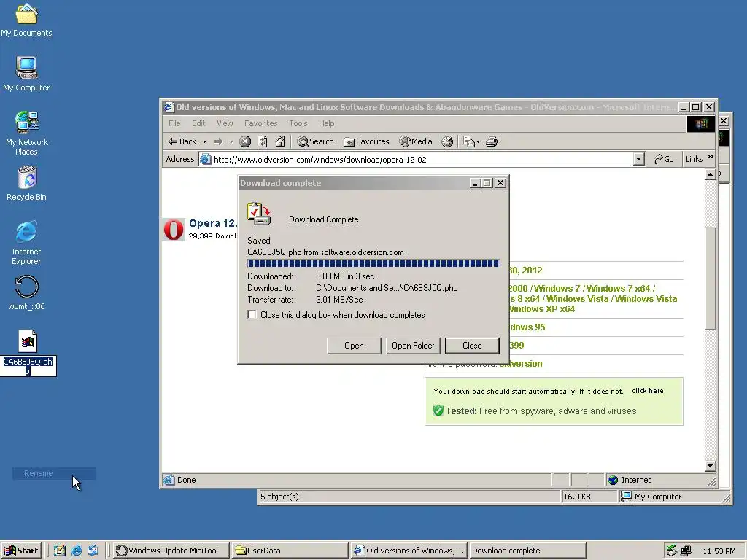Click the Print icon in IE toolbar
This screenshot has height=560, width=747.
coord(492,141)
